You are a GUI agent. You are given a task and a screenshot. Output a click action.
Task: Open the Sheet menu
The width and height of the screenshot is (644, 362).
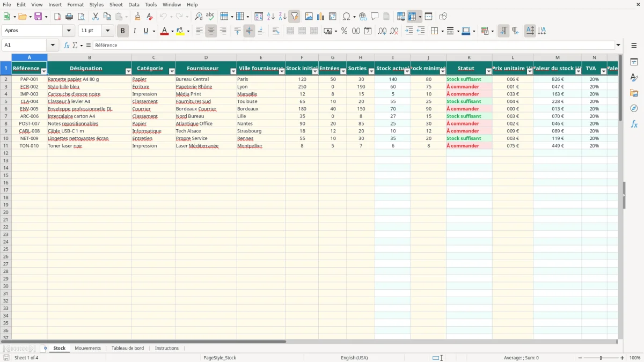coord(116,4)
